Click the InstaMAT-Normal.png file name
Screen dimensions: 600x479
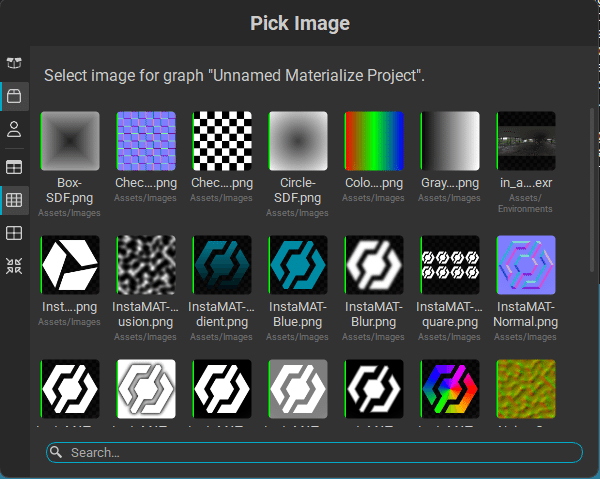(x=525, y=314)
